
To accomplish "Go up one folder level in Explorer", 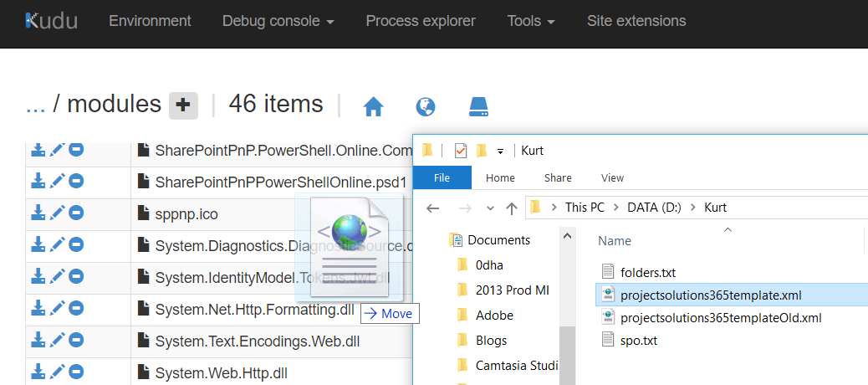I will point(512,208).
